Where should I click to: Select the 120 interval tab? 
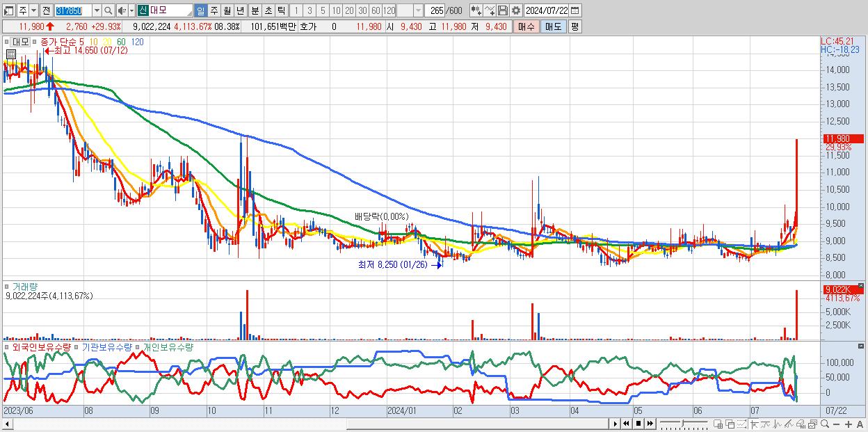click(389, 10)
